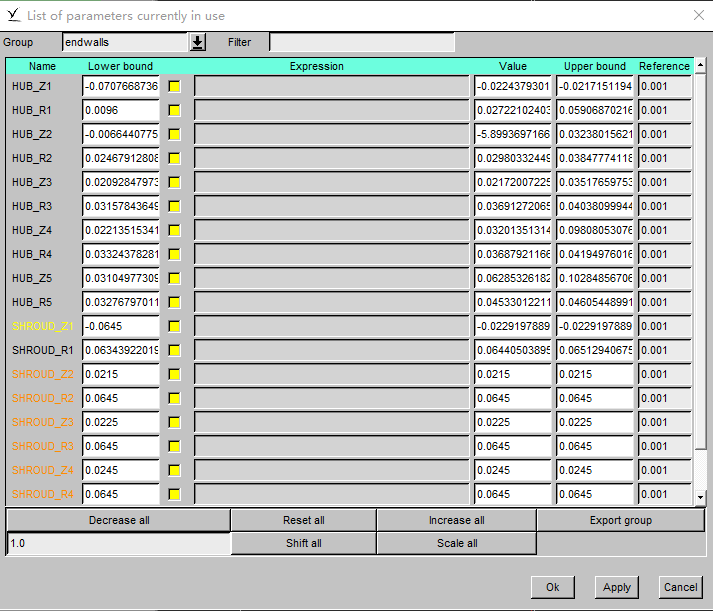Toggle yellow box for HUB_R2

click(x=174, y=158)
